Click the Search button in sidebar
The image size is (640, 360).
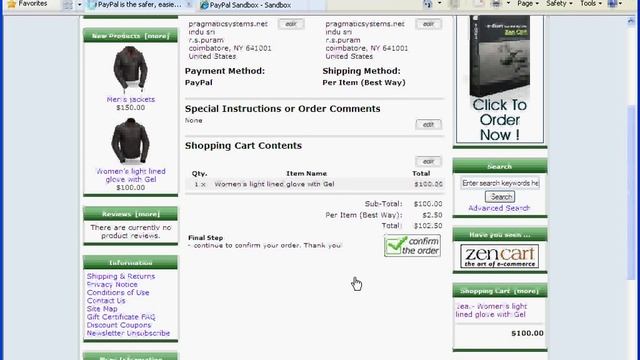[500, 197]
